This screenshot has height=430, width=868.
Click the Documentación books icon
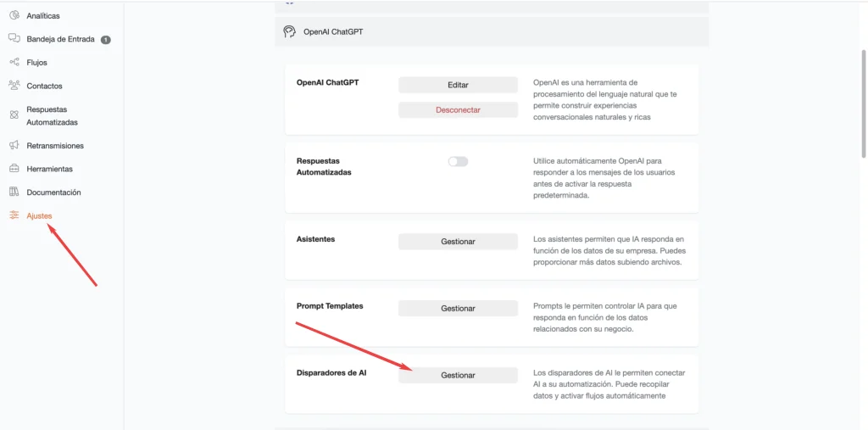point(14,192)
